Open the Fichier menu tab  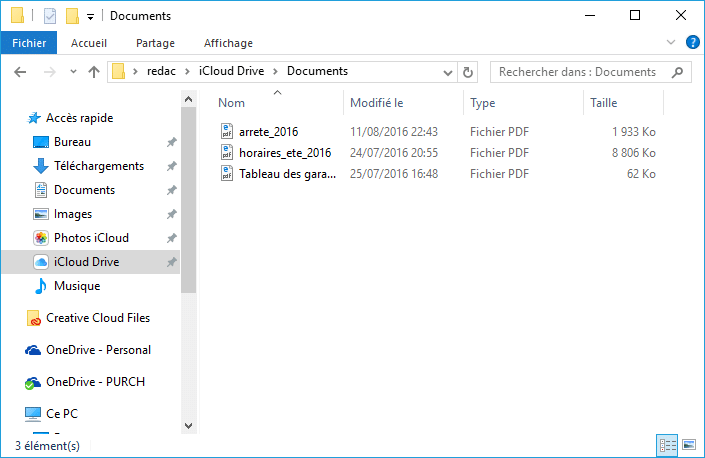click(29, 43)
